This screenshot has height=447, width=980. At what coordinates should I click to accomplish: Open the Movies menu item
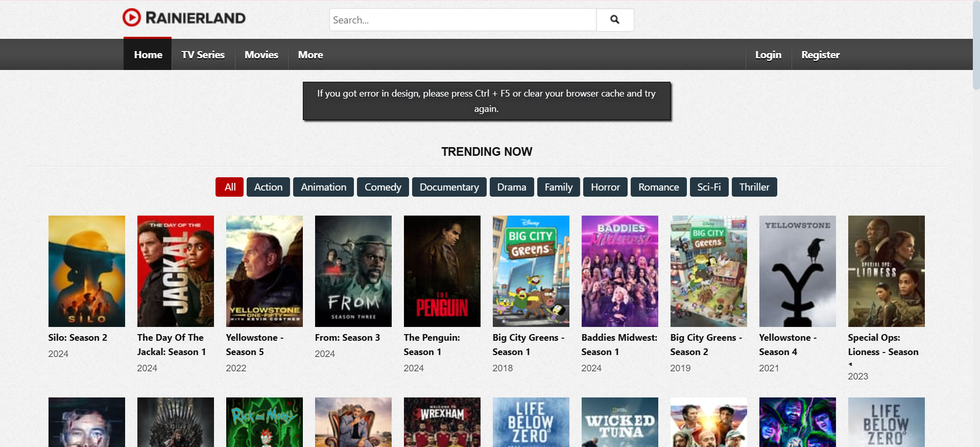[x=261, y=54]
